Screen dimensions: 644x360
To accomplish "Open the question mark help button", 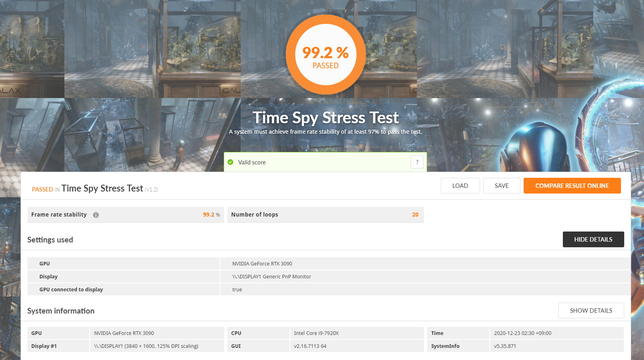I will pyautogui.click(x=417, y=162).
